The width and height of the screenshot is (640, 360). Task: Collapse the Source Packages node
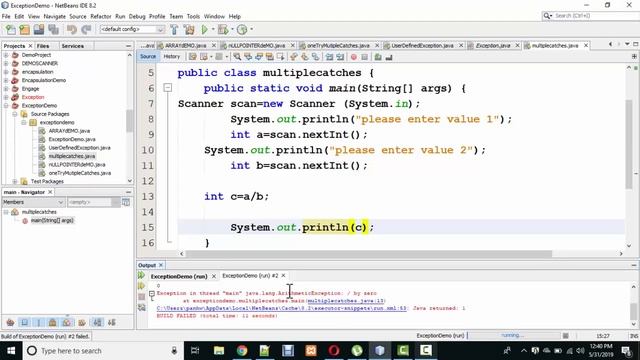tap(15, 114)
